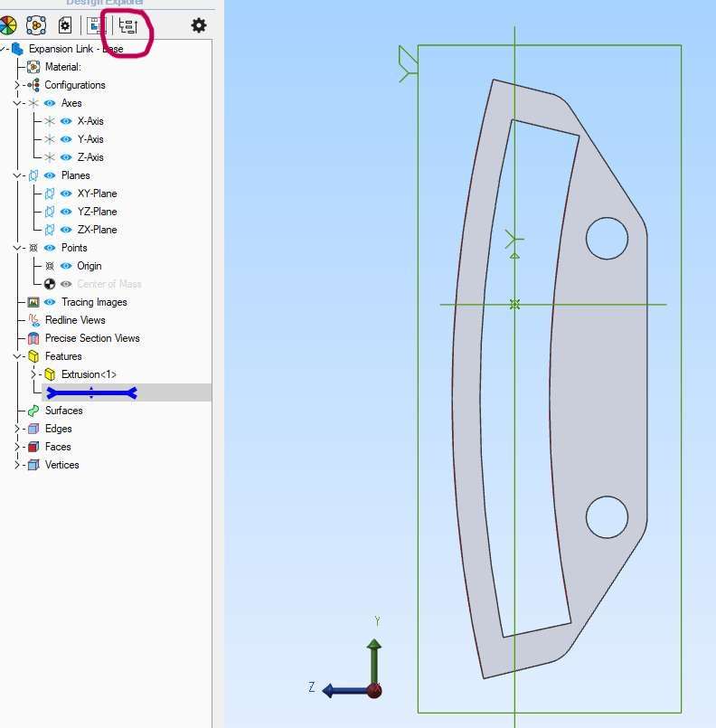Click the Material icon in tree
716x728 pixels.
(33, 67)
